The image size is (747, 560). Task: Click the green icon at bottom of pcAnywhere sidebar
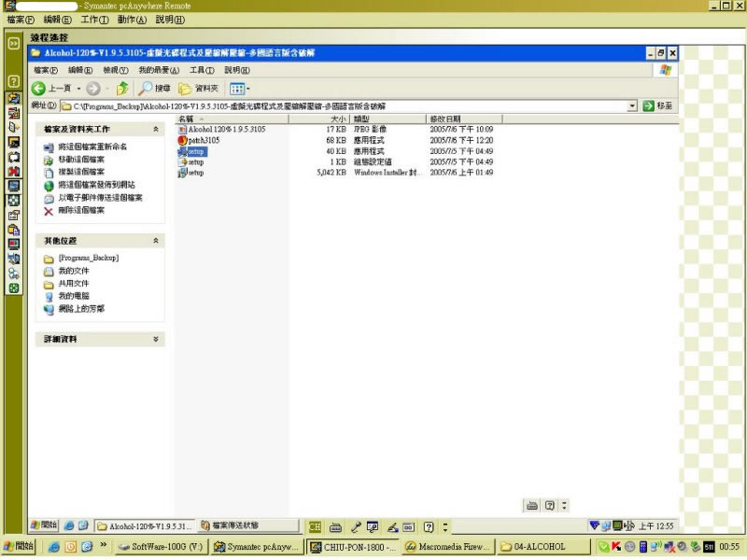[14, 288]
